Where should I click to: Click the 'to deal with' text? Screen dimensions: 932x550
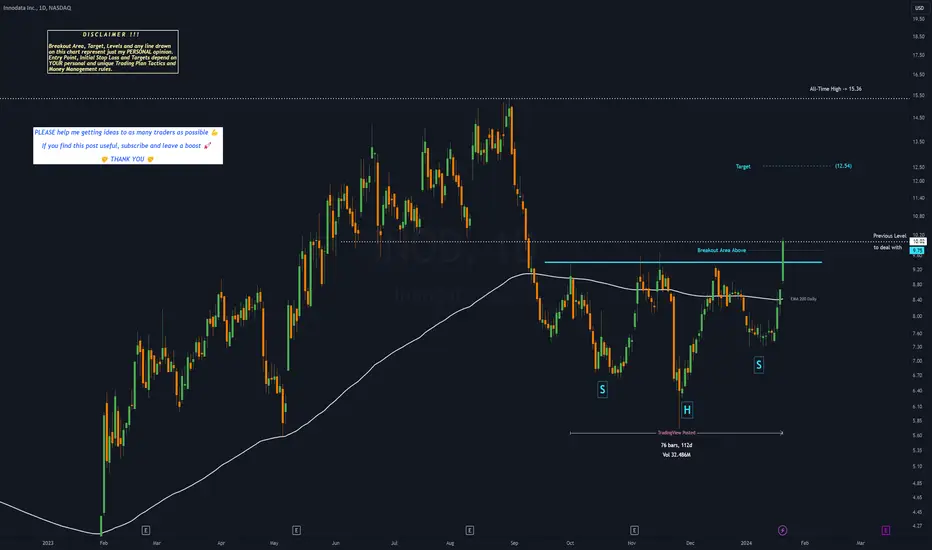click(887, 247)
